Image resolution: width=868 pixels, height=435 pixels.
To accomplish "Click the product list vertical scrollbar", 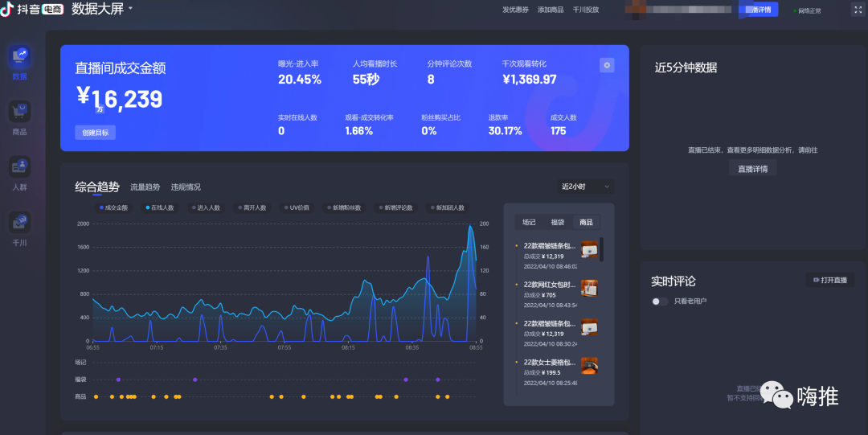I will click(x=602, y=249).
